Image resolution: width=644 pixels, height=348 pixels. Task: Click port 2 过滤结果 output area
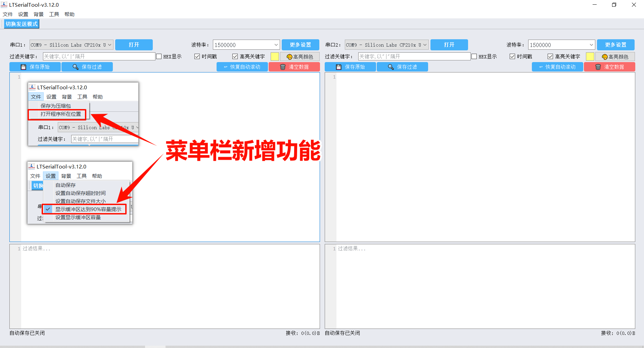point(480,286)
